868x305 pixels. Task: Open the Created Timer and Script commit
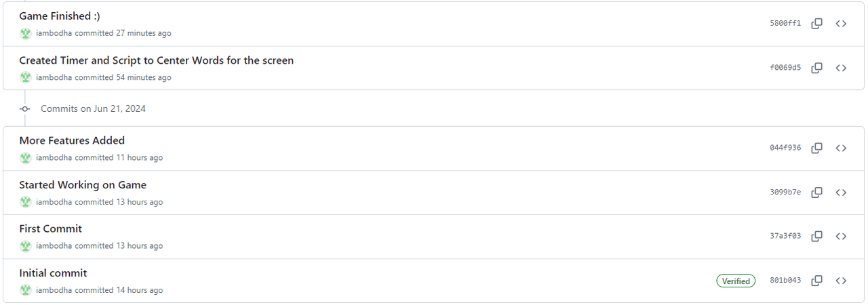tap(156, 60)
